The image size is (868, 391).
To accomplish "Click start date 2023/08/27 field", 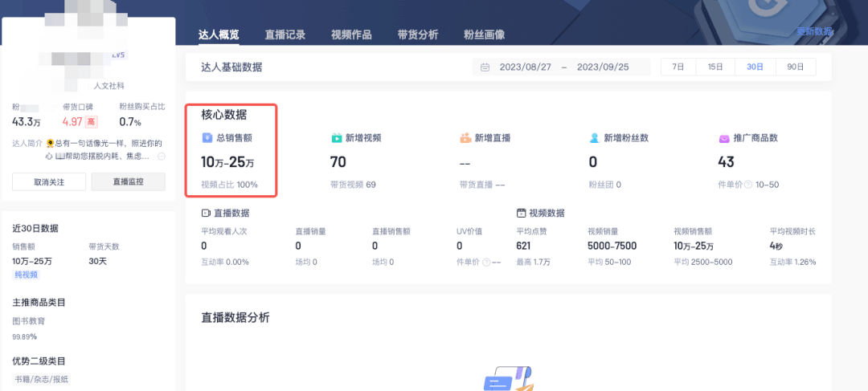I will pyautogui.click(x=526, y=67).
